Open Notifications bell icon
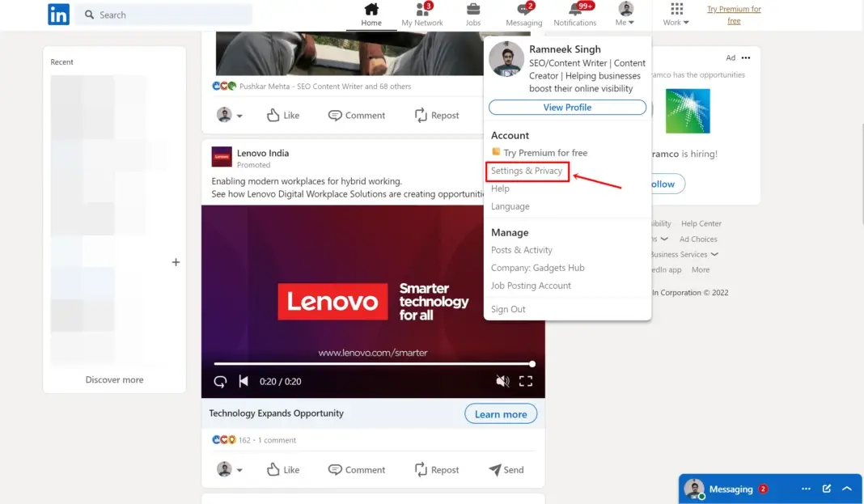Screen dimensions: 864x504 [574, 15]
